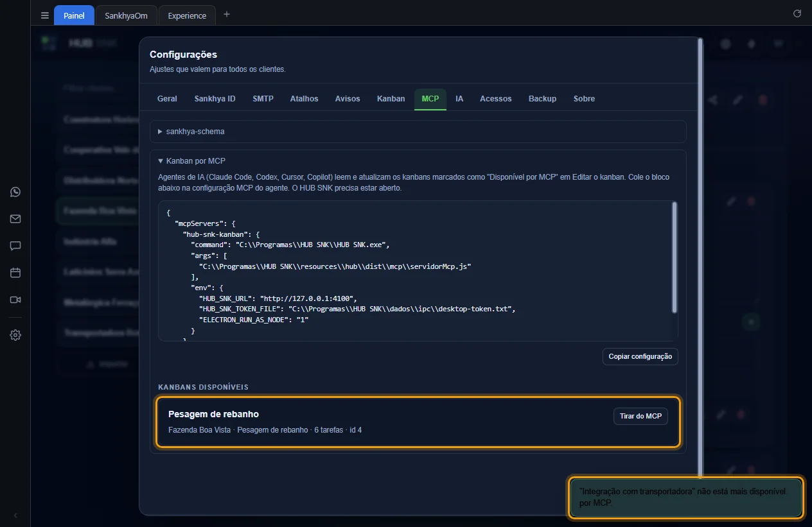Open the IA settings tab
Viewport: 812px width, 527px height.
459,99
